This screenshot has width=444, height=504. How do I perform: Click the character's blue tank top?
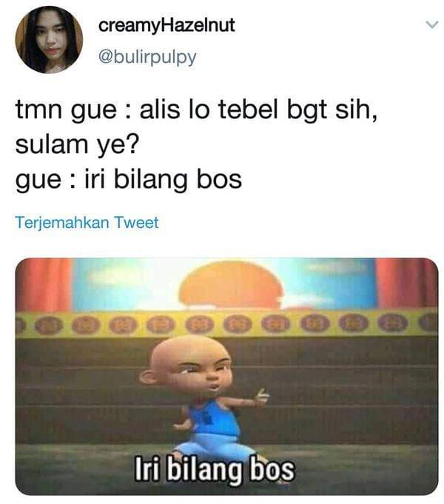pyautogui.click(x=213, y=418)
